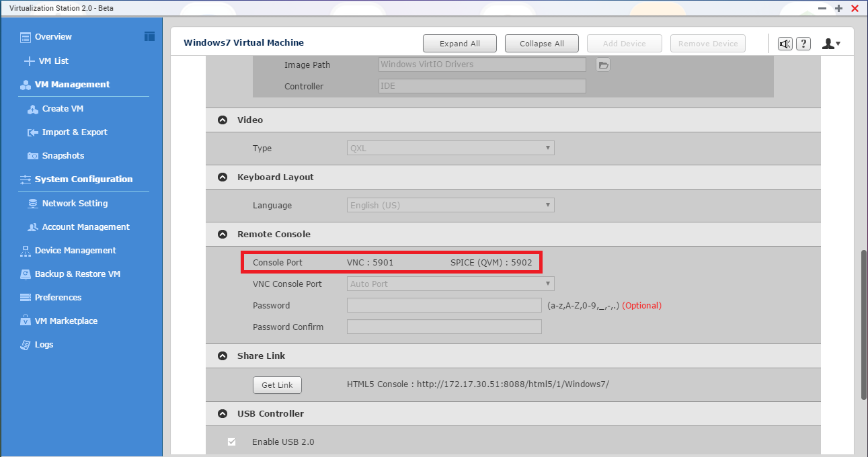Open Snapshots from the sidebar
This screenshot has height=457, width=868.
coord(63,155)
